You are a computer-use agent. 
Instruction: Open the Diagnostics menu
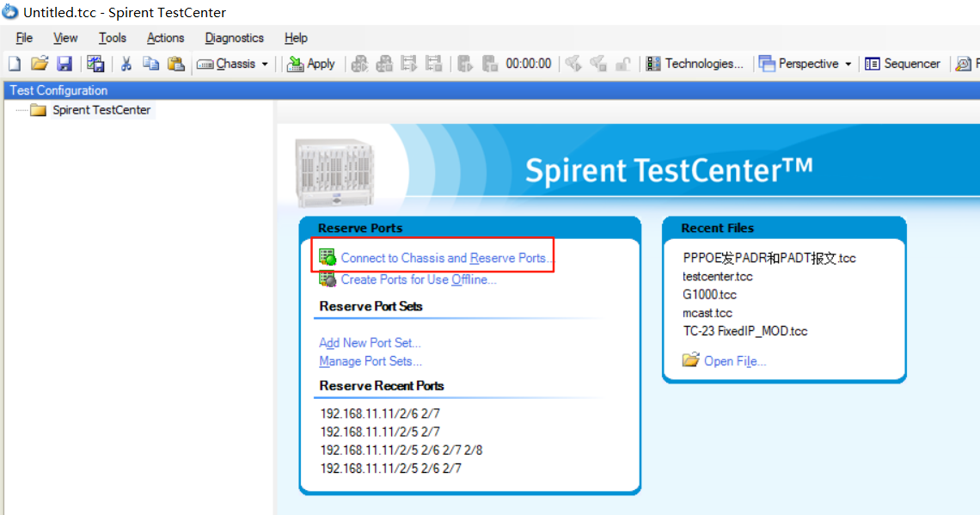[x=235, y=38]
